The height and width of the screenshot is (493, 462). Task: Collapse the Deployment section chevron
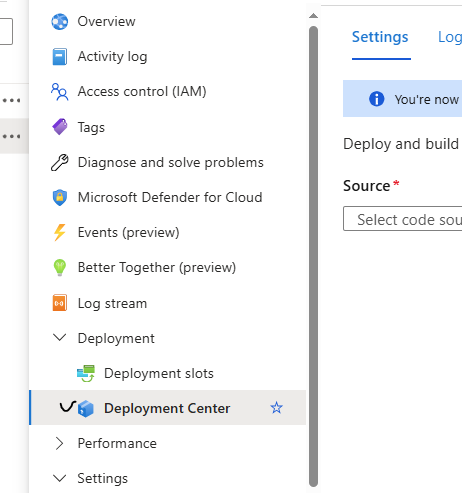pos(60,337)
